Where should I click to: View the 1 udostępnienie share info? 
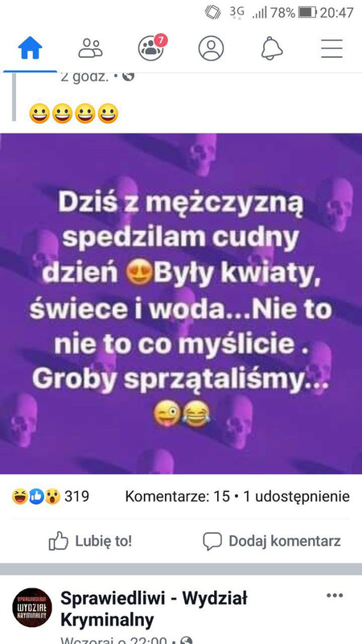297,497
